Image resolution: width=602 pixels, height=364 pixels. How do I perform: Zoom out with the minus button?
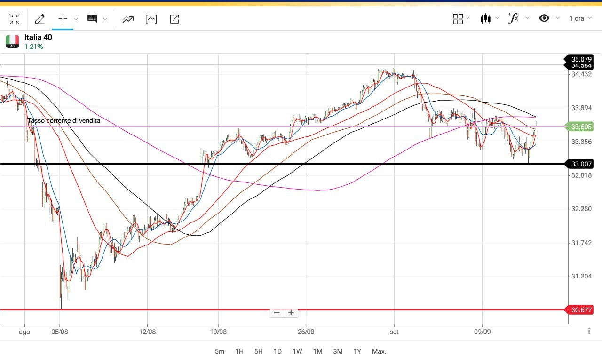(277, 313)
